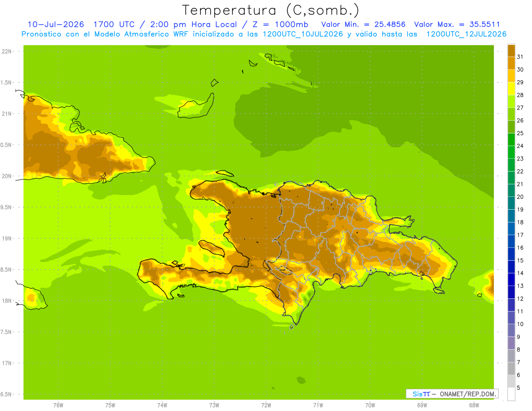The width and height of the screenshot is (532, 411).
Task: Click blue legend swatch between 15 and 16
Action: (511, 254)
